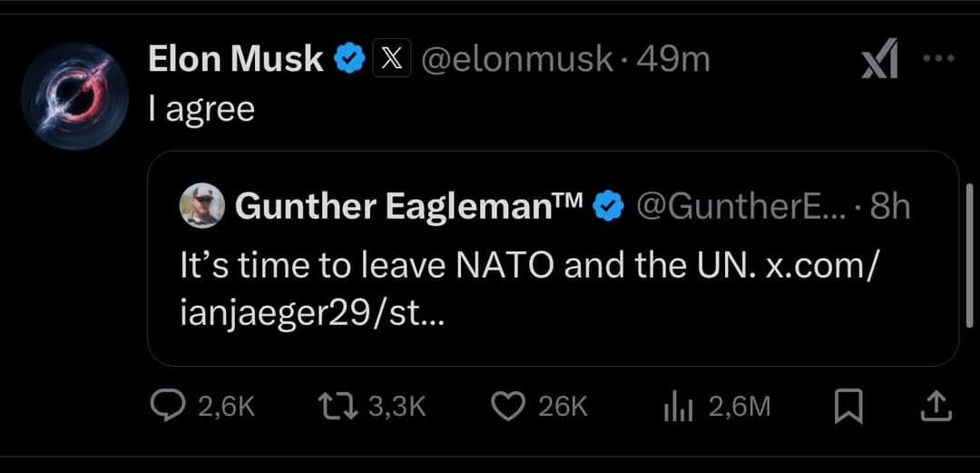The width and height of the screenshot is (980, 473).
Task: Open the three-dot more options menu
Action: [938, 58]
